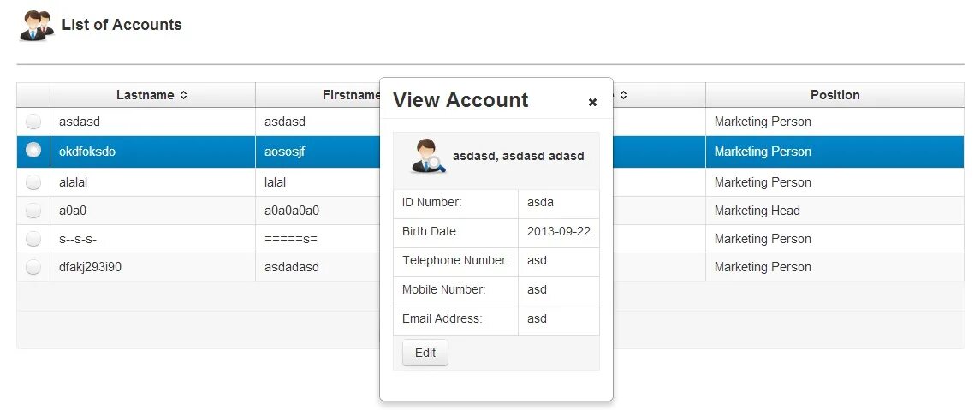The width and height of the screenshot is (980, 410).
Task: Click the List of Accounts users icon
Action: pyautogui.click(x=36, y=26)
